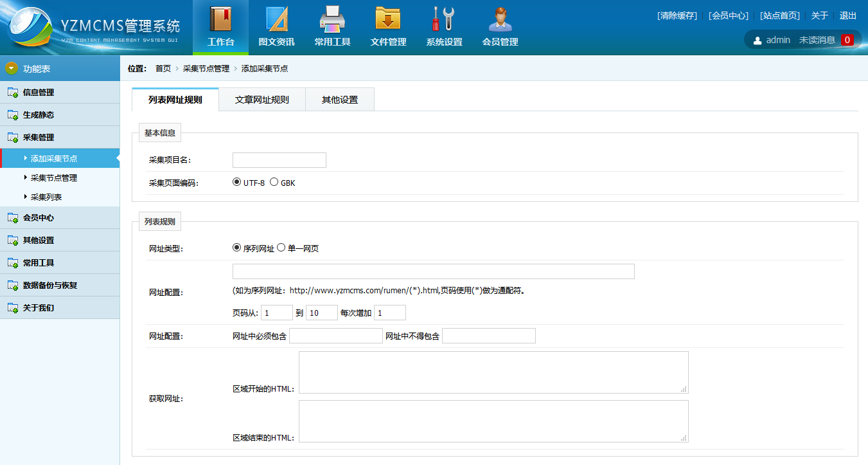868x465 pixels.
Task: Click 退出 to log out
Action: pyautogui.click(x=848, y=15)
